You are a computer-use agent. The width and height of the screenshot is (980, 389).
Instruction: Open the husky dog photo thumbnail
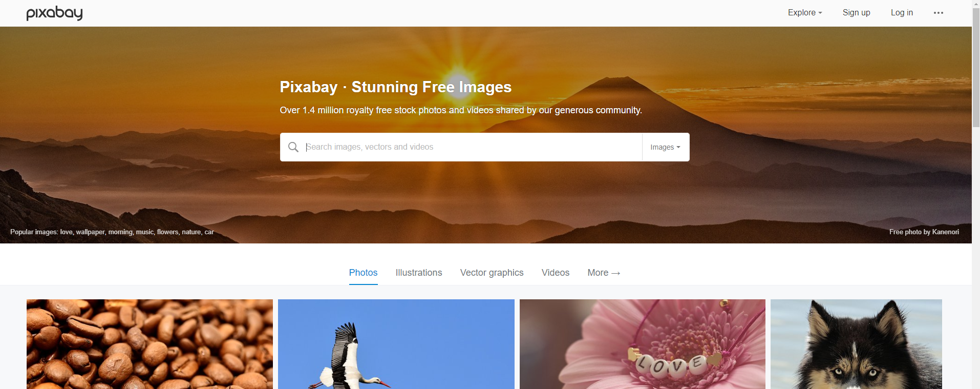(x=856, y=344)
